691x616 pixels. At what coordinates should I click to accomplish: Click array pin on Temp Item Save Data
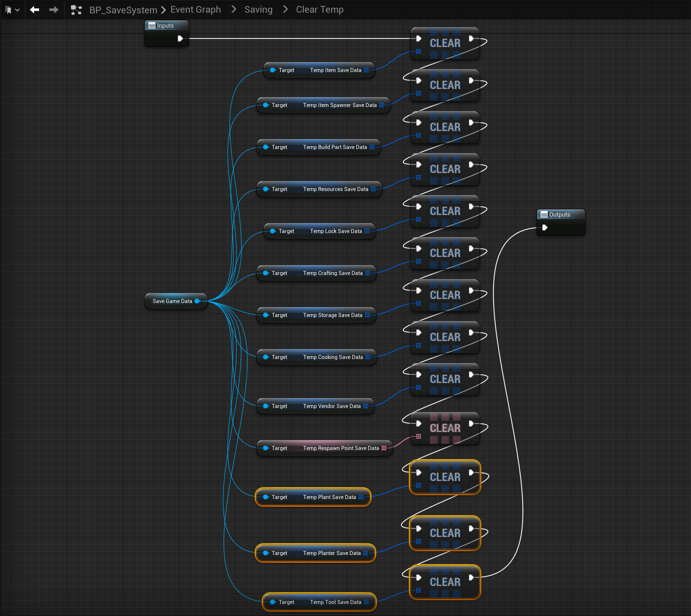[366, 70]
